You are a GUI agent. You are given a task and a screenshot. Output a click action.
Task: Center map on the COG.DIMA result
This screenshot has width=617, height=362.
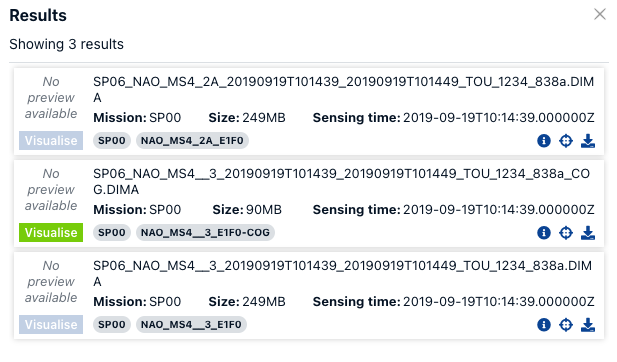point(566,233)
